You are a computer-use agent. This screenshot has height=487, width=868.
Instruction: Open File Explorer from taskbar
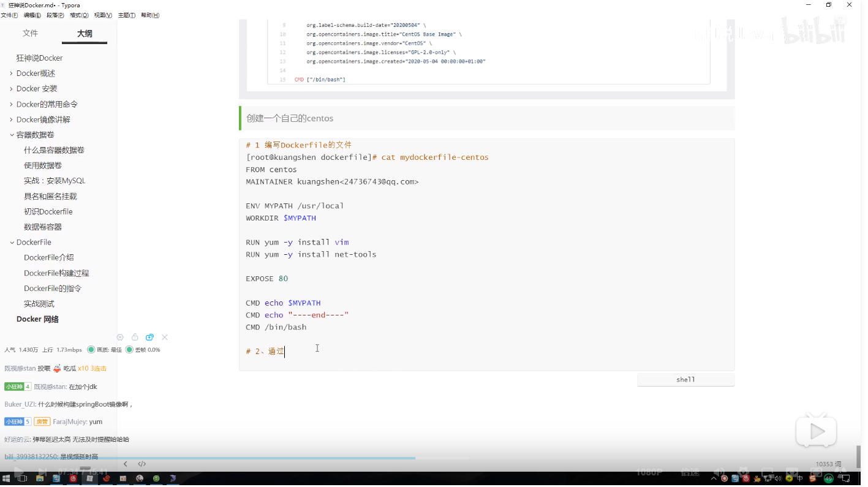[40, 478]
